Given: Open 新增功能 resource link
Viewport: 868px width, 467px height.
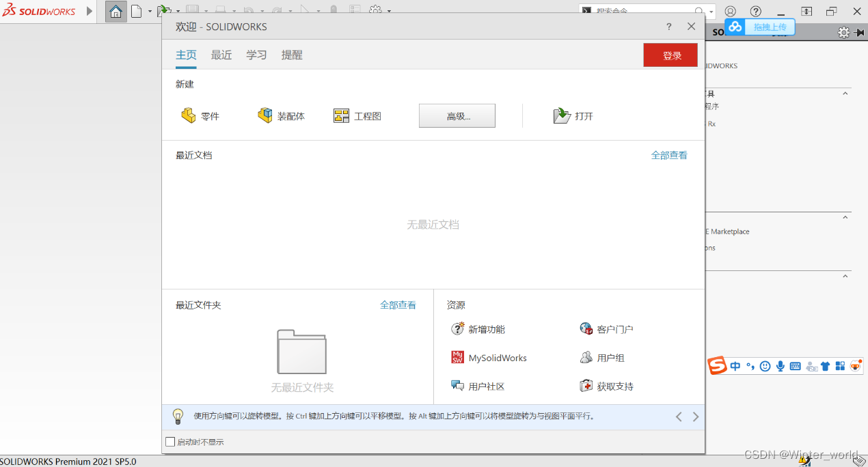Looking at the screenshot, I should pyautogui.click(x=478, y=329).
